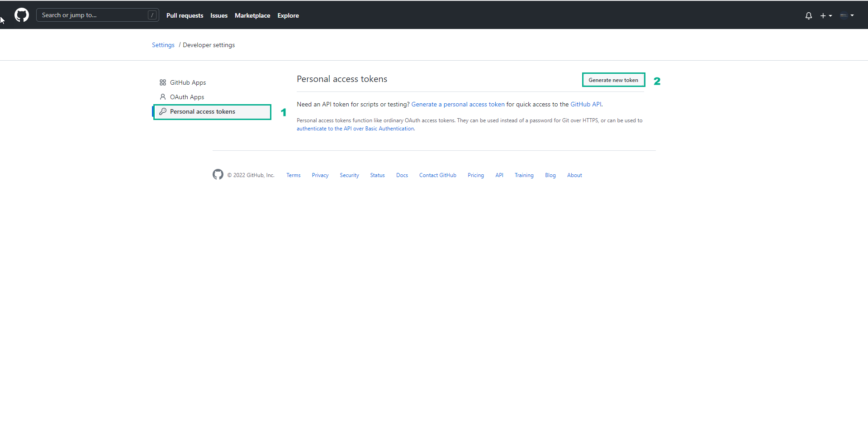Open Pull requests in top navigation
The height and width of the screenshot is (432, 868).
[x=185, y=15]
